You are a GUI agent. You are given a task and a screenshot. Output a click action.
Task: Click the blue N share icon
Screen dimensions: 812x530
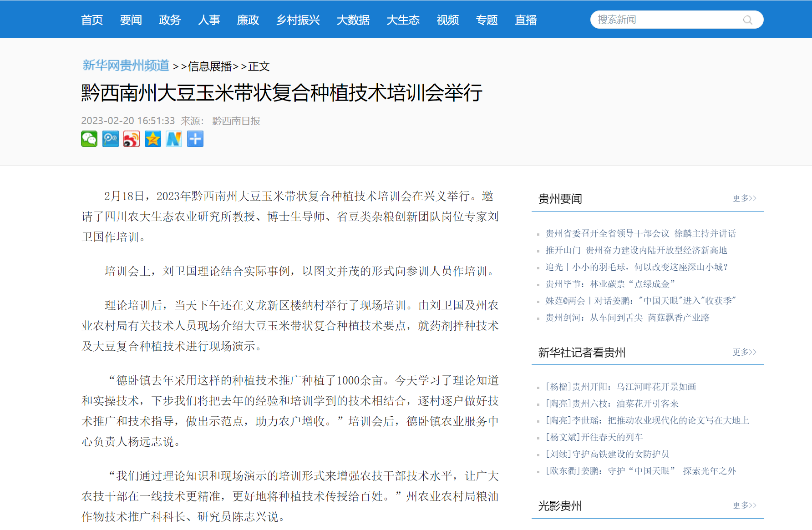point(174,139)
